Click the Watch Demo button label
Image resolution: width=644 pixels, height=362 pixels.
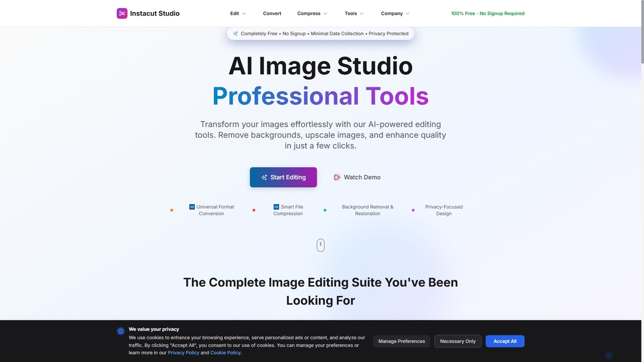click(362, 177)
